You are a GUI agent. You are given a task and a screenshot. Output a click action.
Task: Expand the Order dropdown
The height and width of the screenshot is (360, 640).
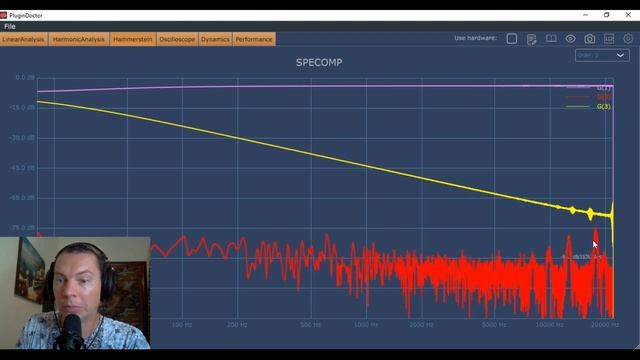(602, 55)
